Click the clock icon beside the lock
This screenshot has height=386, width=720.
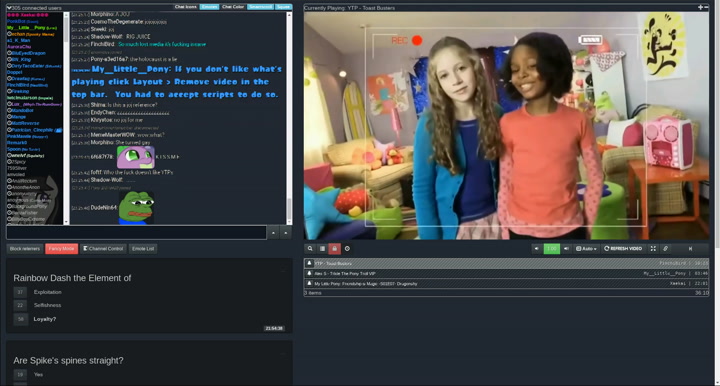click(347, 249)
